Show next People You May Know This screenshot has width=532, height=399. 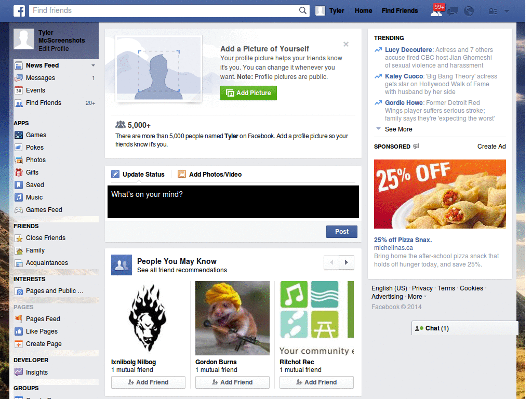tap(347, 262)
